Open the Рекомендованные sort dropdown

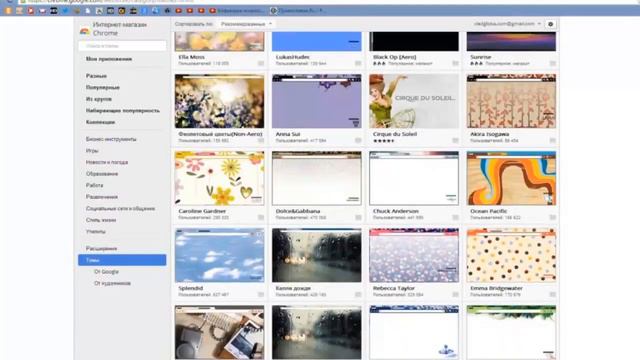point(246,24)
